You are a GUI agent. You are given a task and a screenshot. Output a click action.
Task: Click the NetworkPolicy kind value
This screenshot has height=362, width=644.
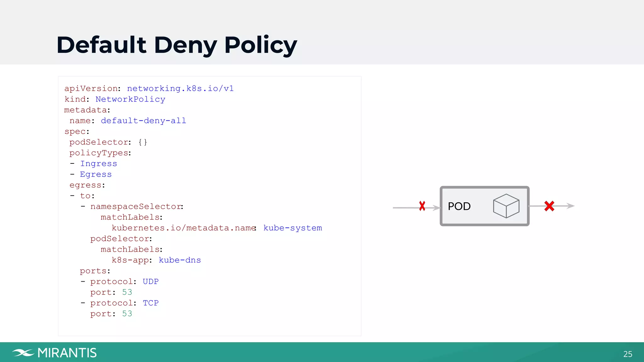(x=130, y=99)
